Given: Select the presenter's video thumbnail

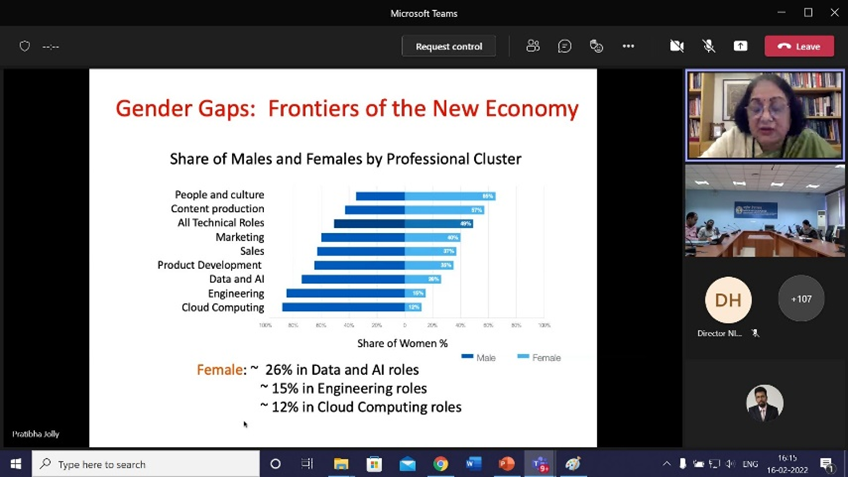Looking at the screenshot, I should click(x=765, y=115).
